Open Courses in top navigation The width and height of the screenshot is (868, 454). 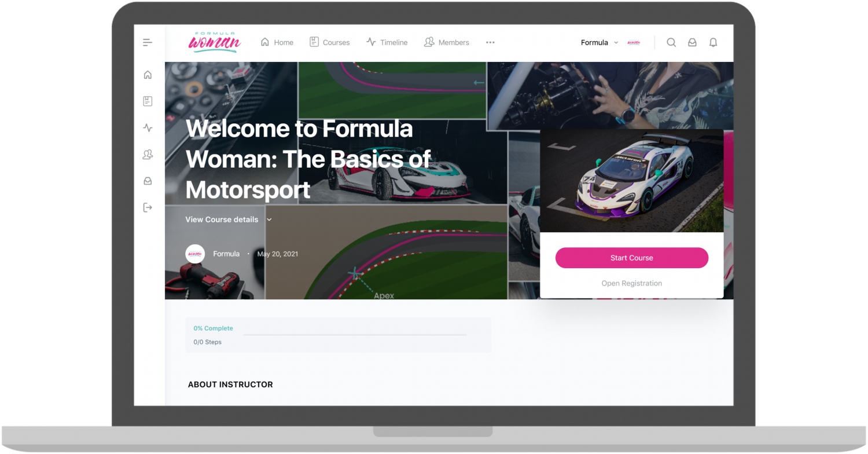pyautogui.click(x=329, y=42)
